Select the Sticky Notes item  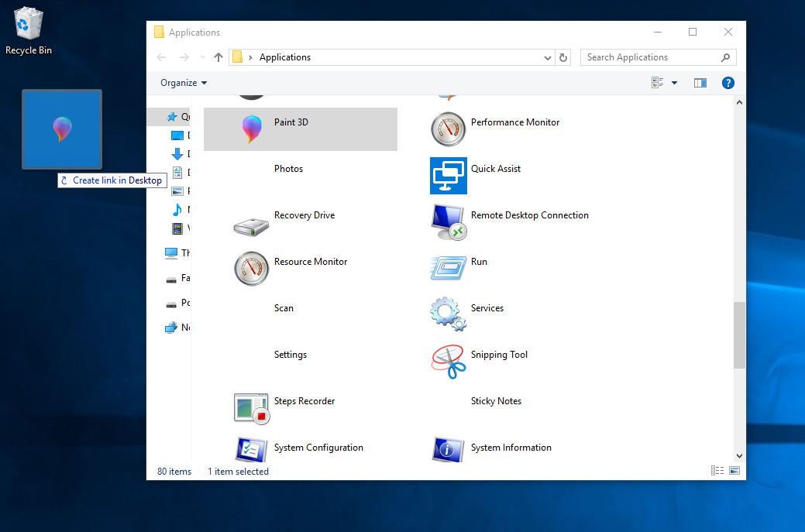[x=496, y=401]
